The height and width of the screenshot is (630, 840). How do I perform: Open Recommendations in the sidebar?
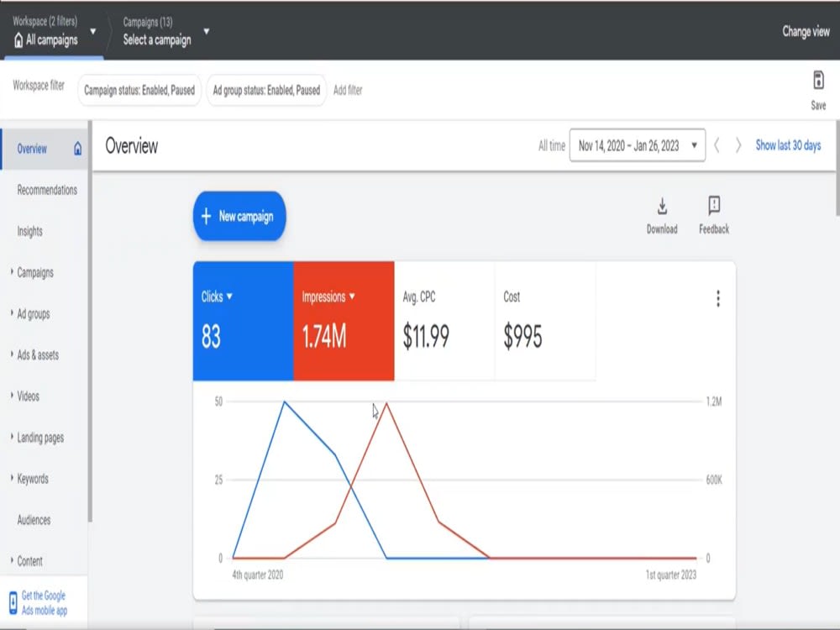pos(47,190)
